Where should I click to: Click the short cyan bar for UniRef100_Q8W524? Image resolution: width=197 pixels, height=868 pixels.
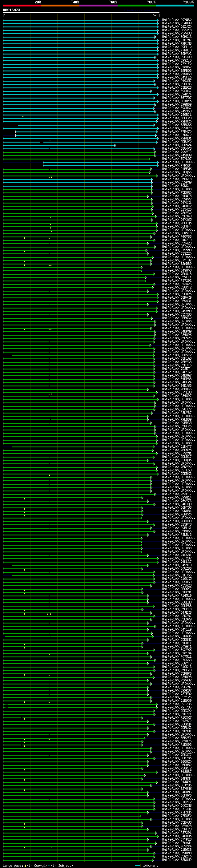(x=59, y=145)
